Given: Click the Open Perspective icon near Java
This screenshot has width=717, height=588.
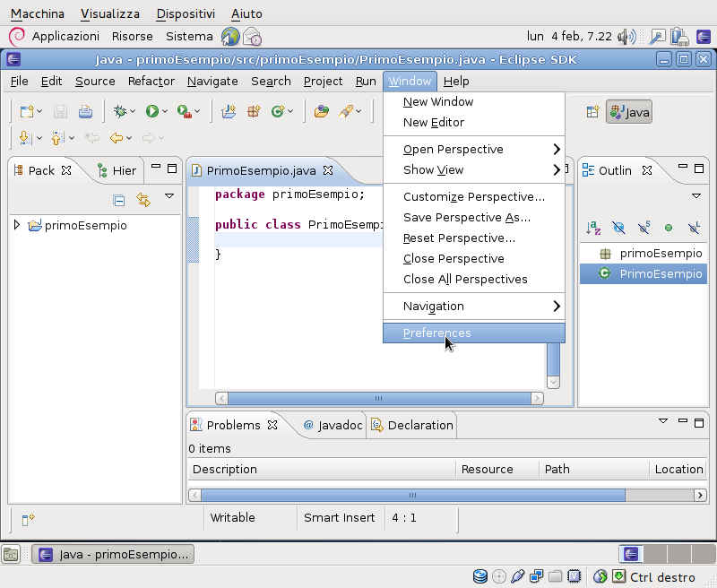Looking at the screenshot, I should coord(592,111).
